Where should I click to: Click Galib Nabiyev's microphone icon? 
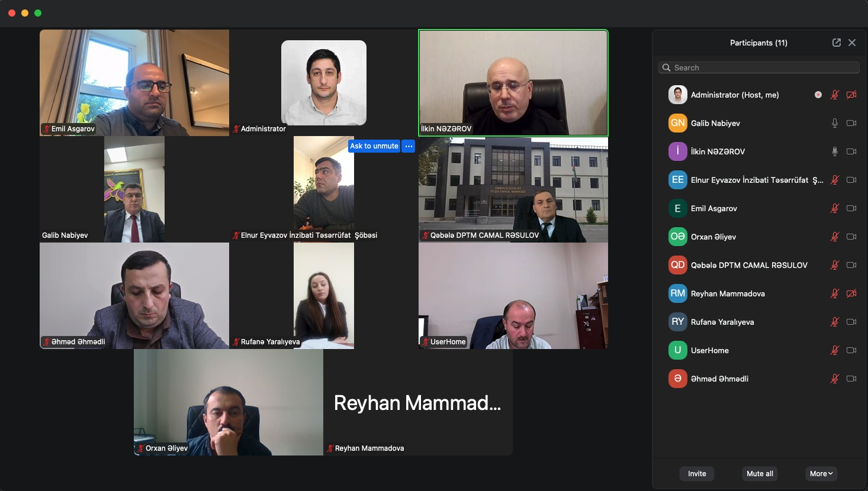(x=835, y=123)
